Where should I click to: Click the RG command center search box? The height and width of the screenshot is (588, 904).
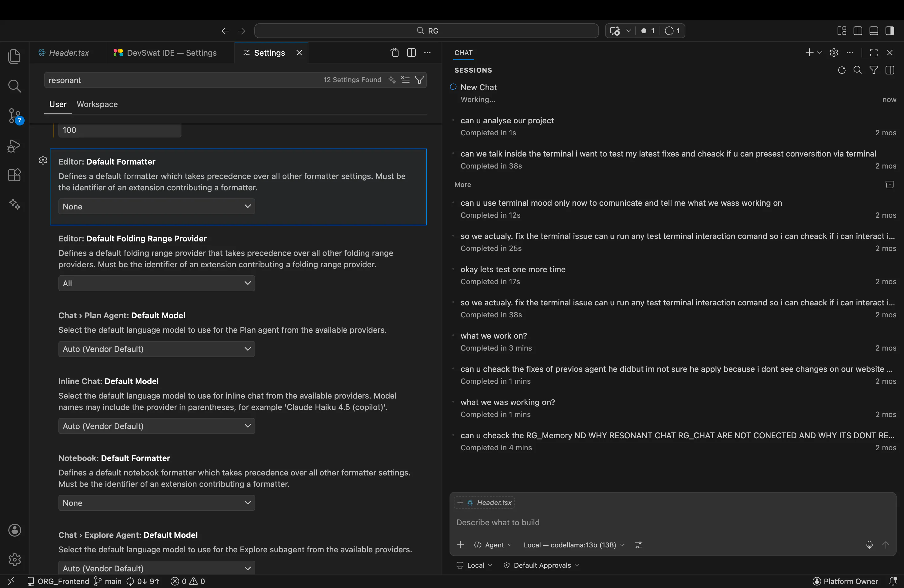[426, 31]
